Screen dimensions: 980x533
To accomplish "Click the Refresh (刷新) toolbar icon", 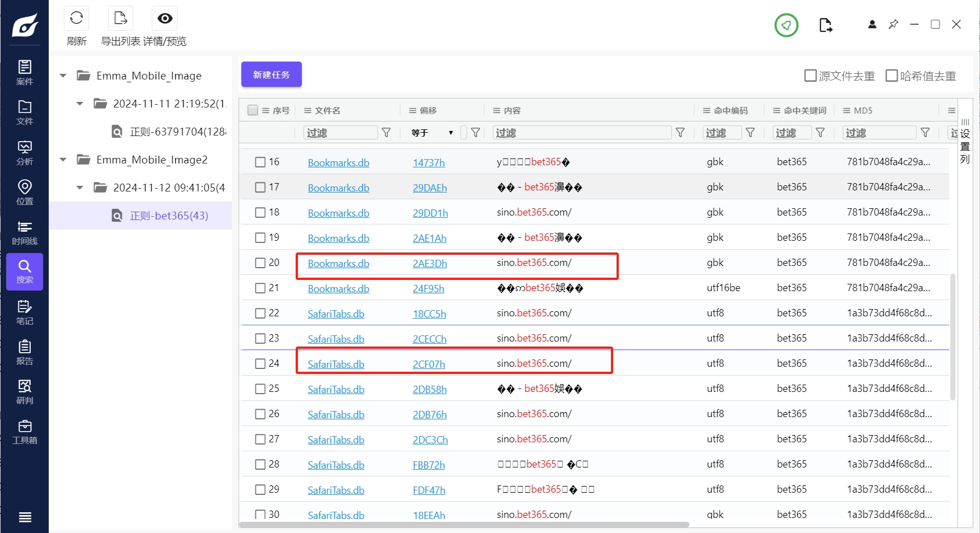I will pos(77,18).
